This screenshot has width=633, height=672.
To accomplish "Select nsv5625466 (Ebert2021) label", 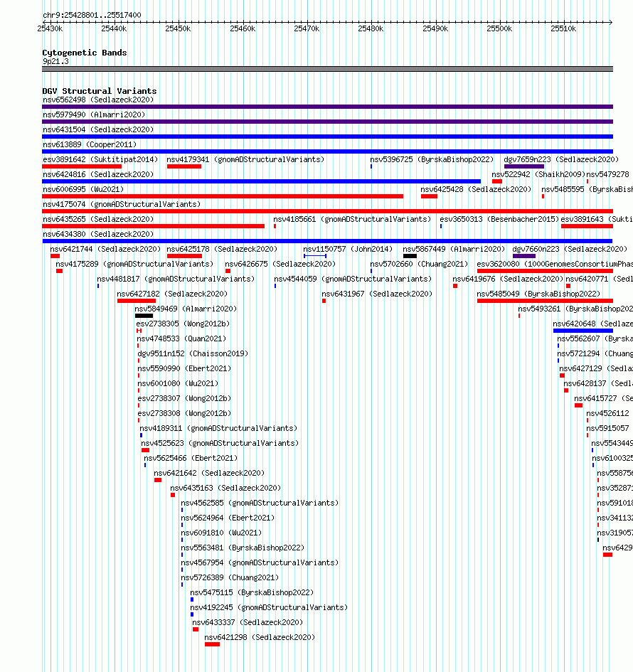I will (191, 458).
